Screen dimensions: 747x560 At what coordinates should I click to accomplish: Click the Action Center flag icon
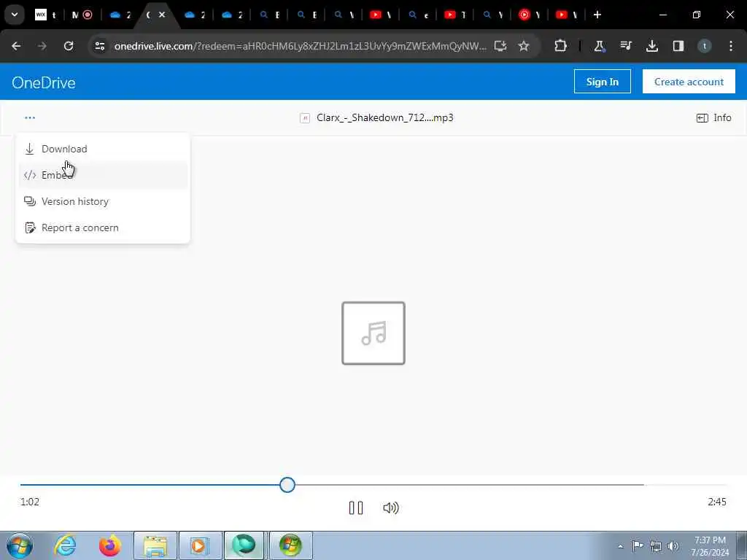click(638, 545)
